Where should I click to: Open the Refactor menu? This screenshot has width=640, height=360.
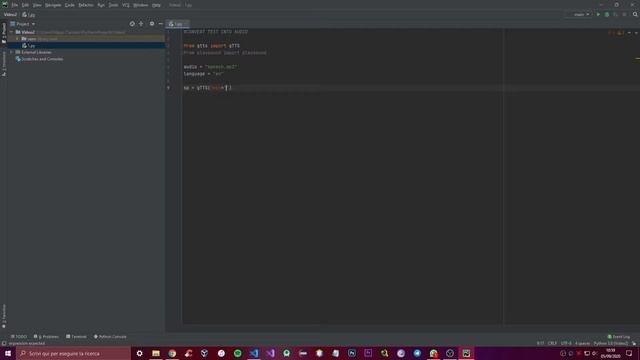tap(86, 5)
